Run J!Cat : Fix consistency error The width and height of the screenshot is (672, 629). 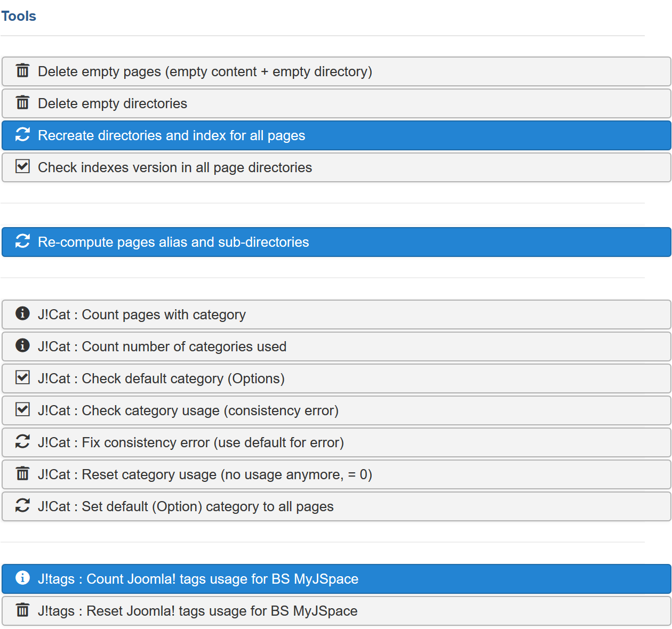coord(337,442)
